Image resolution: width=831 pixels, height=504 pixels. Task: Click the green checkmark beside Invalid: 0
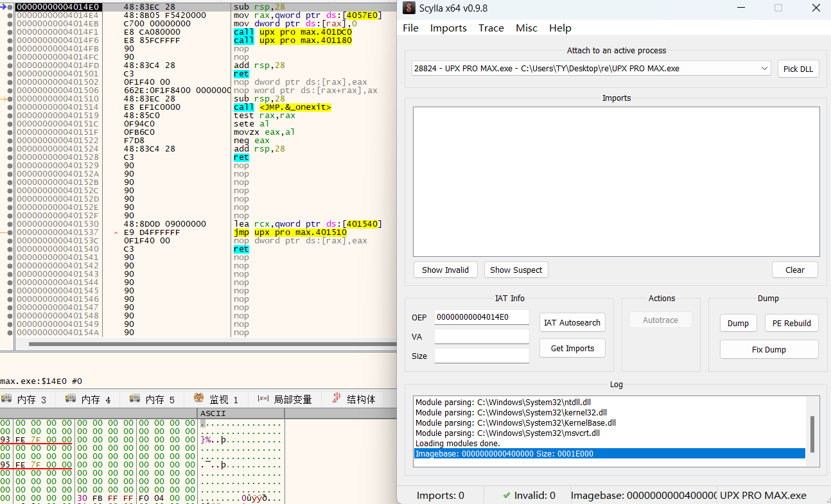click(507, 495)
